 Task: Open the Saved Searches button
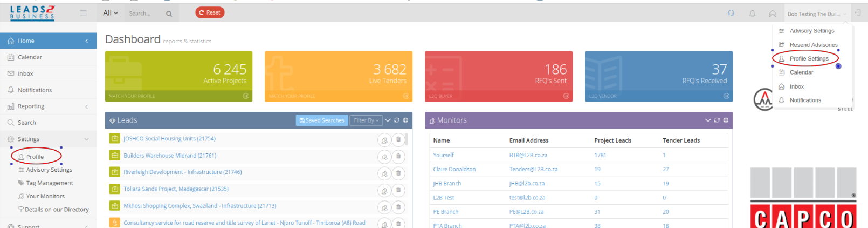click(322, 120)
